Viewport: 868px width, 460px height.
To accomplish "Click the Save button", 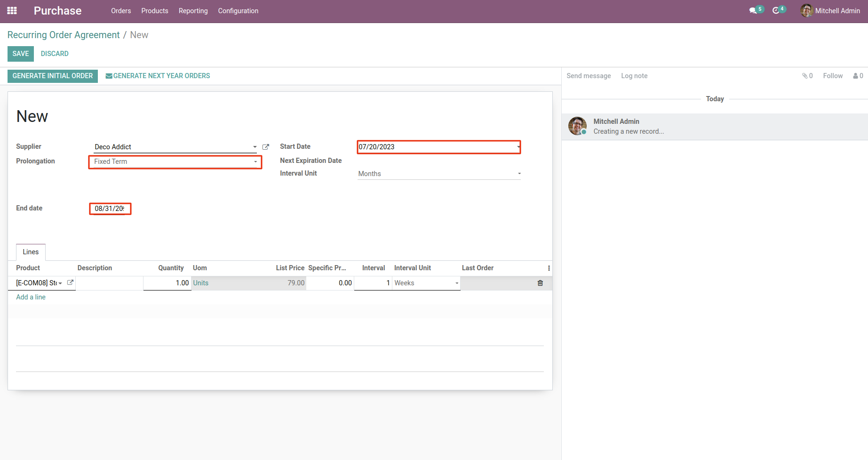I will coord(21,54).
